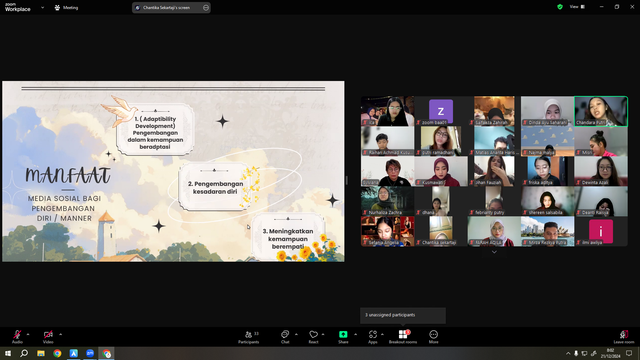Select friska aditya's video tile

pos(547,171)
